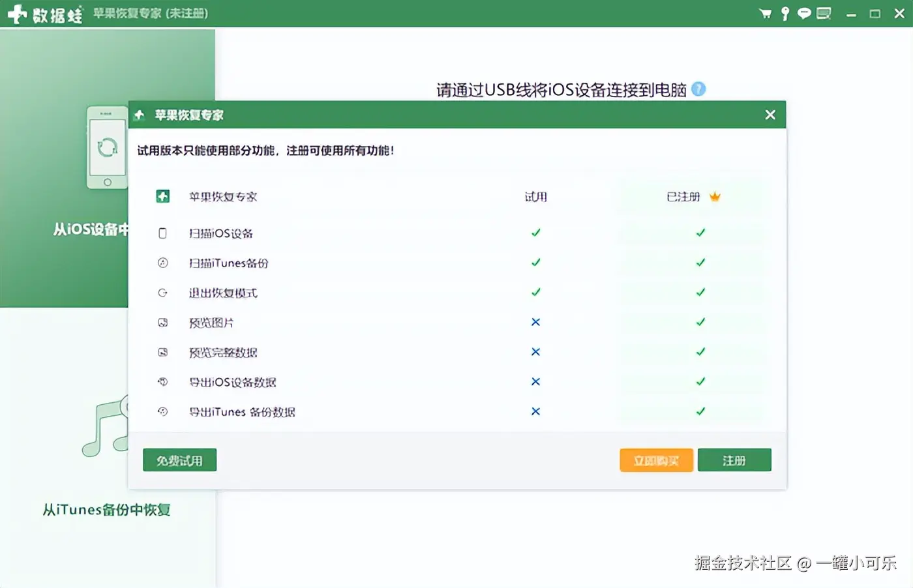Click the trial checkmark for 扫描iOS设备
The height and width of the screenshot is (588, 913).
[535, 233]
